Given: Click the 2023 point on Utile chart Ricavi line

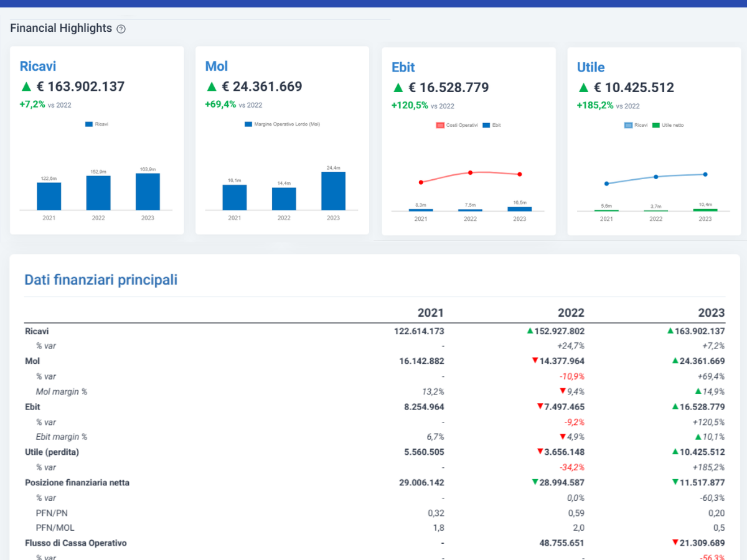Looking at the screenshot, I should (x=705, y=174).
